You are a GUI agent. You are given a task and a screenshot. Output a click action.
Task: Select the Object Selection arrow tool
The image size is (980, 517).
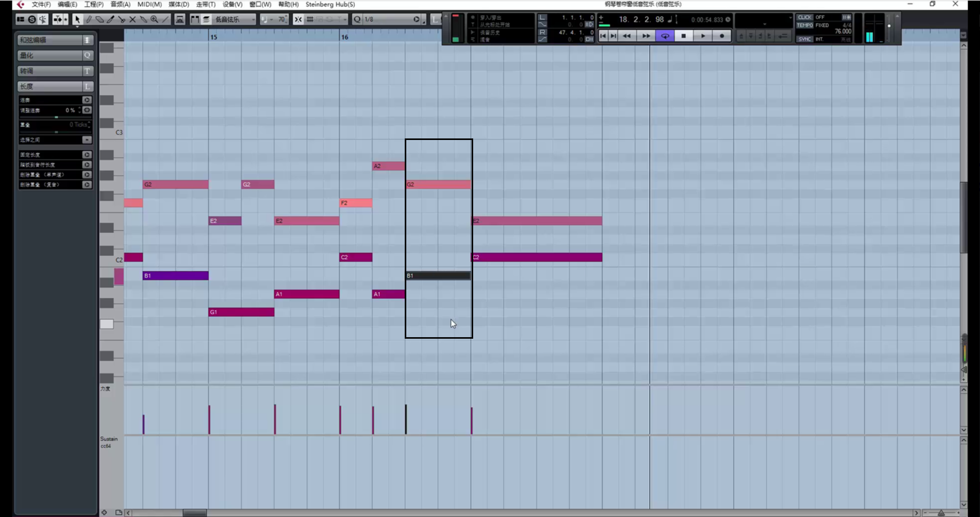point(77,19)
